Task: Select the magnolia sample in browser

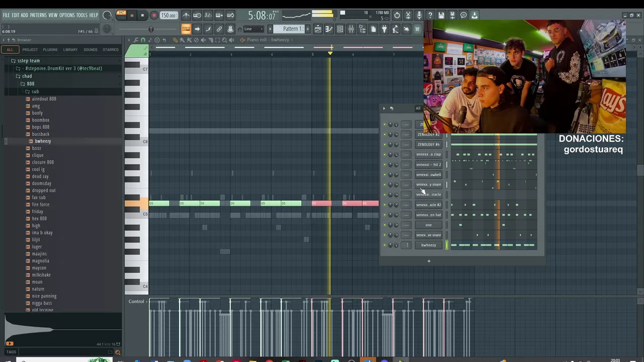Action: coord(40,261)
